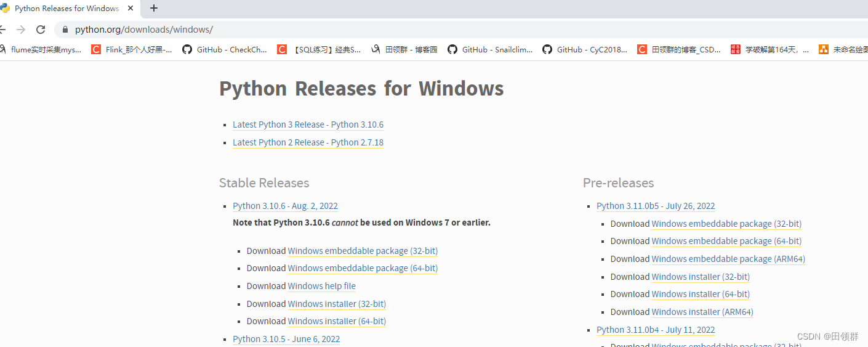Click the Stable Releases heading

[264, 183]
